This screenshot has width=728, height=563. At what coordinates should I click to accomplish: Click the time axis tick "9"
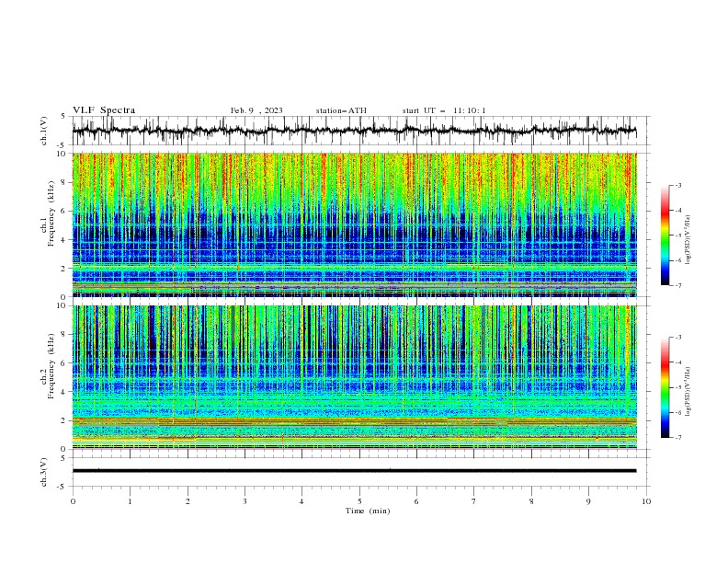pyautogui.click(x=588, y=501)
